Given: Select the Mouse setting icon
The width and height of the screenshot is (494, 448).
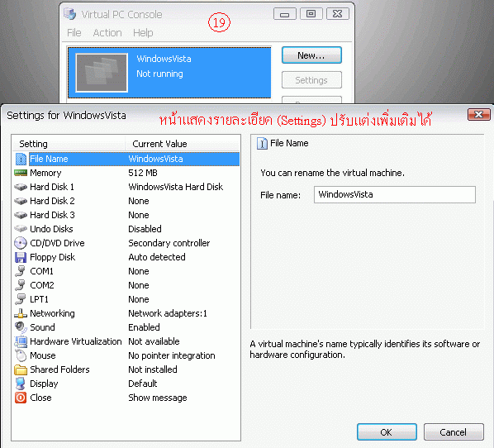Looking at the screenshot, I should point(21,355).
